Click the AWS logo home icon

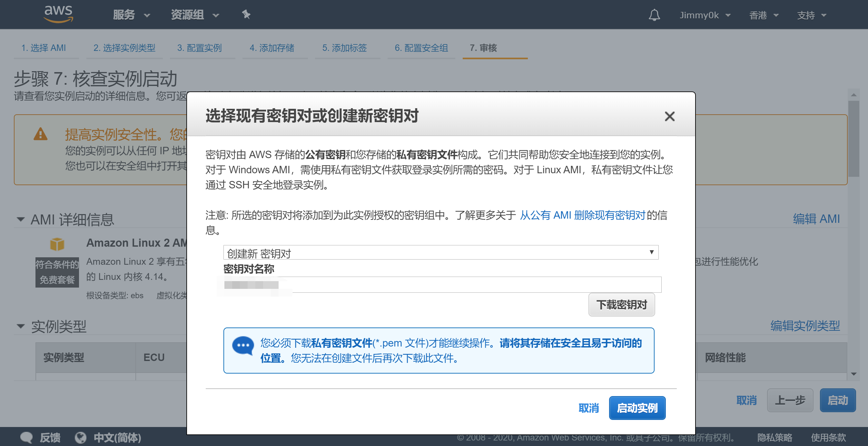point(58,14)
